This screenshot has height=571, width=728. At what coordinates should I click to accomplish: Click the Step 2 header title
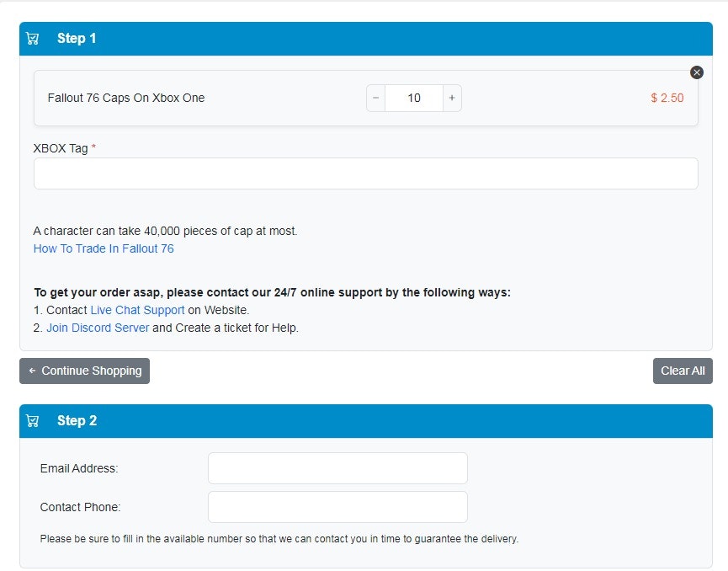[77, 421]
